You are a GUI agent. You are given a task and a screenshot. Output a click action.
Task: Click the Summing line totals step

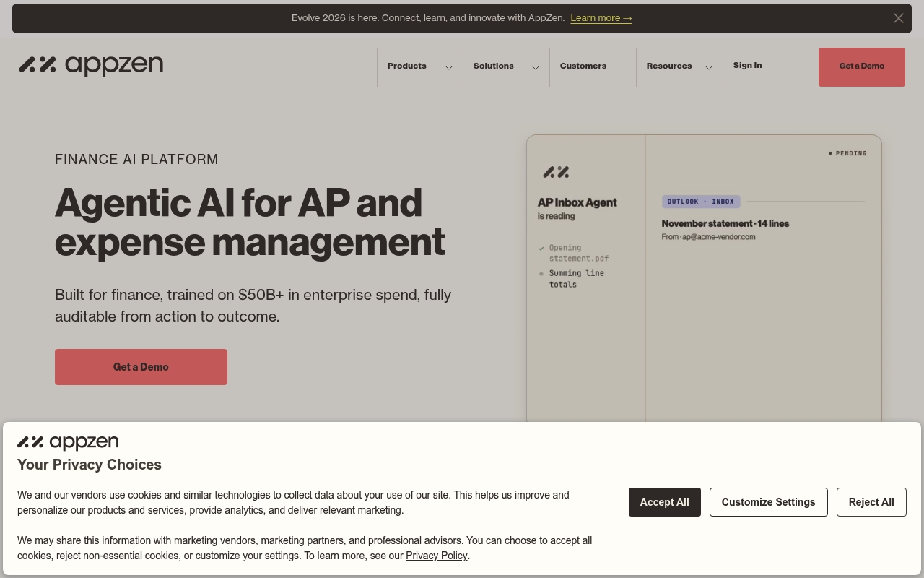(x=576, y=278)
